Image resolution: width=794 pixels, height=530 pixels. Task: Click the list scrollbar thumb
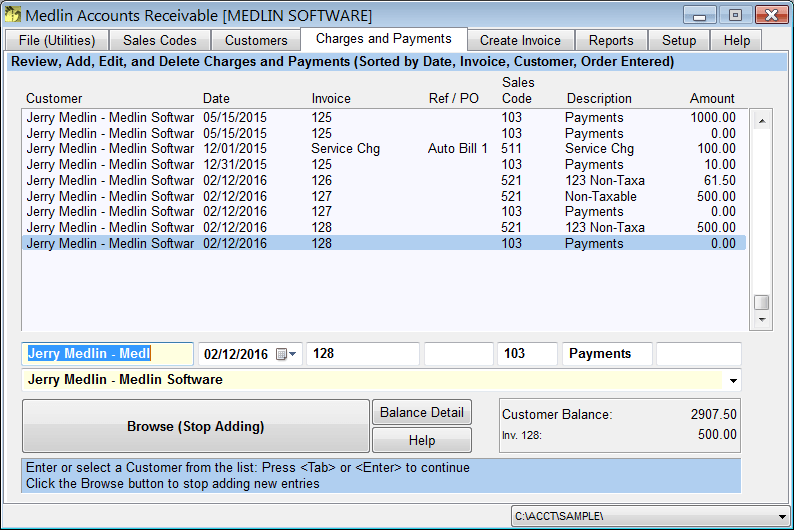(x=762, y=302)
